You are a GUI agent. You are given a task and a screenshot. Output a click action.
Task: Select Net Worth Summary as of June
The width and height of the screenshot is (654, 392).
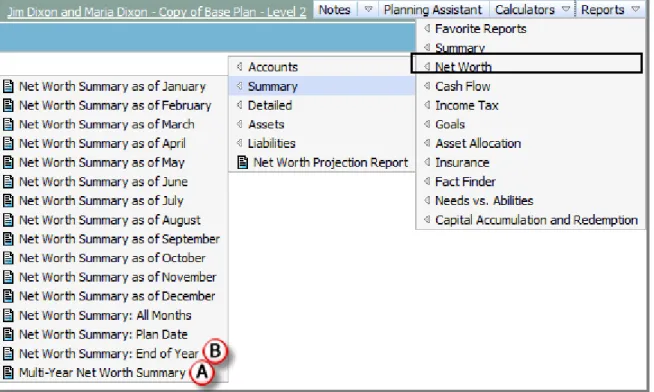point(103,182)
